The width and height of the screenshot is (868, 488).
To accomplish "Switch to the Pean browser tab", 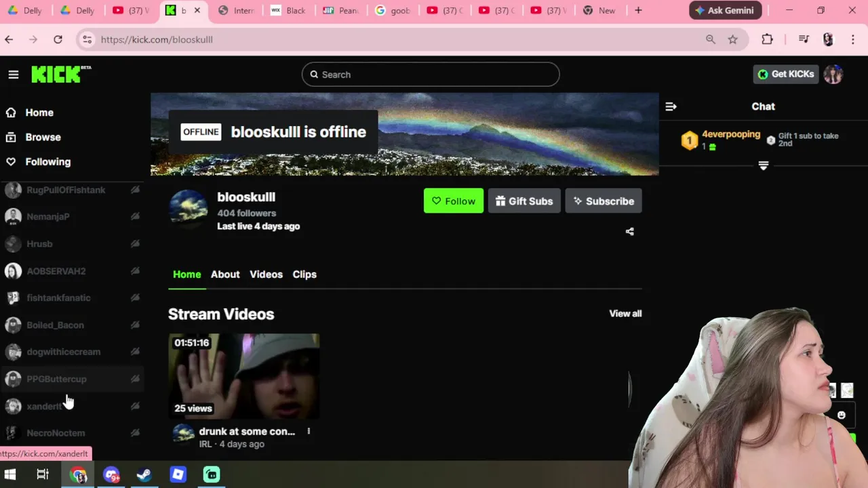I will coord(342,10).
